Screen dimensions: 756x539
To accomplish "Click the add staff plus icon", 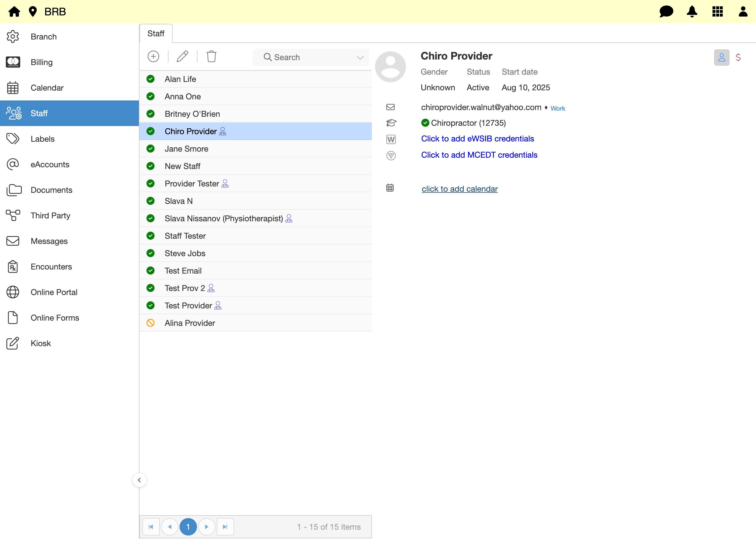I will tap(153, 56).
